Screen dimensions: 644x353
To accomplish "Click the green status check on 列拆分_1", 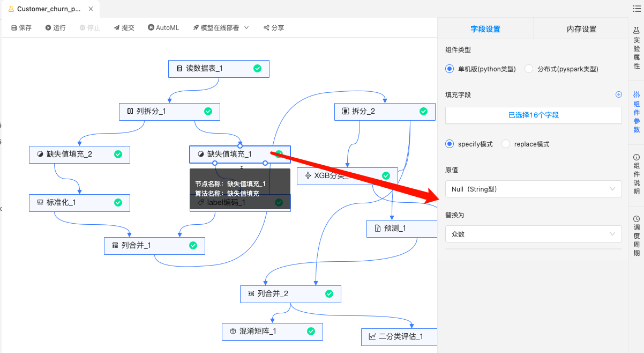I will [208, 112].
